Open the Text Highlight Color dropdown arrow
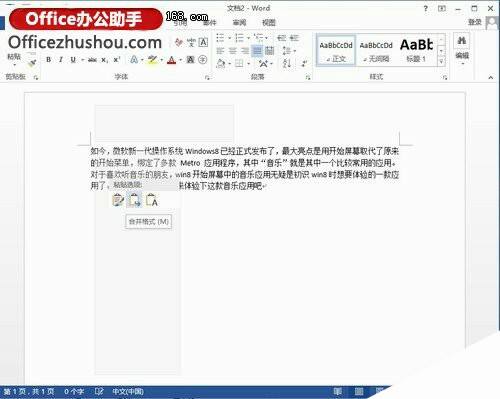Image resolution: width=500 pixels, height=399 pixels. coord(162,60)
